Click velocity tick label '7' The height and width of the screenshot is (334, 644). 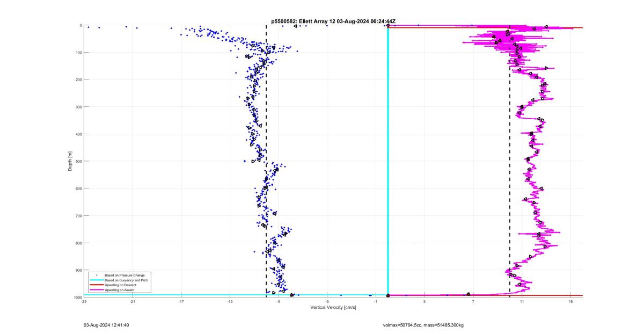[473, 301]
